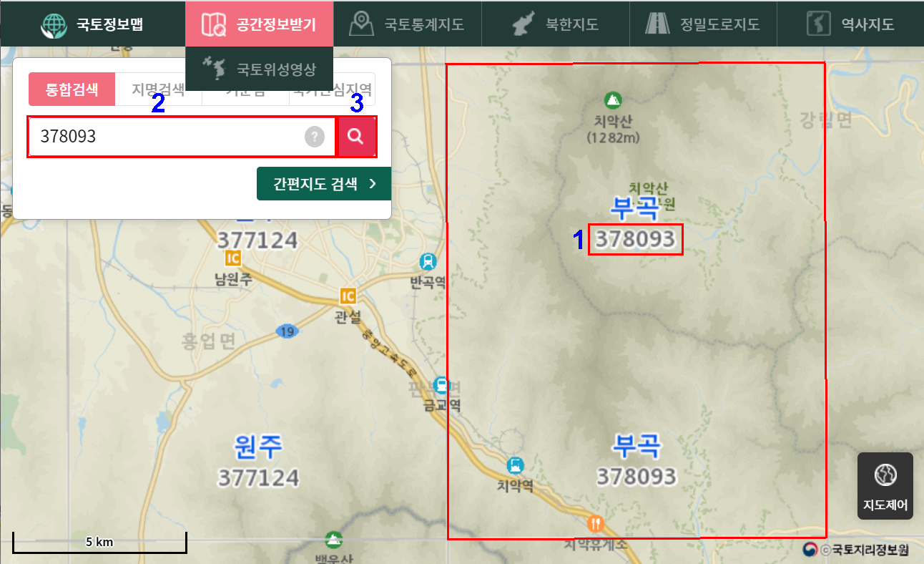Open 북한지도 in the top navigation
Screen dimensions: 924x564
pos(556,24)
